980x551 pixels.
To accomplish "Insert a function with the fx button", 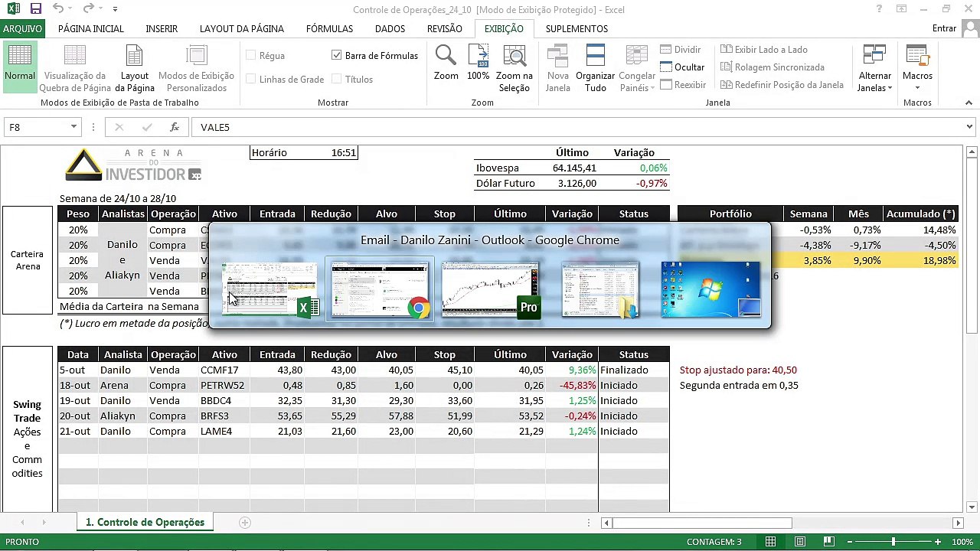I will point(175,127).
